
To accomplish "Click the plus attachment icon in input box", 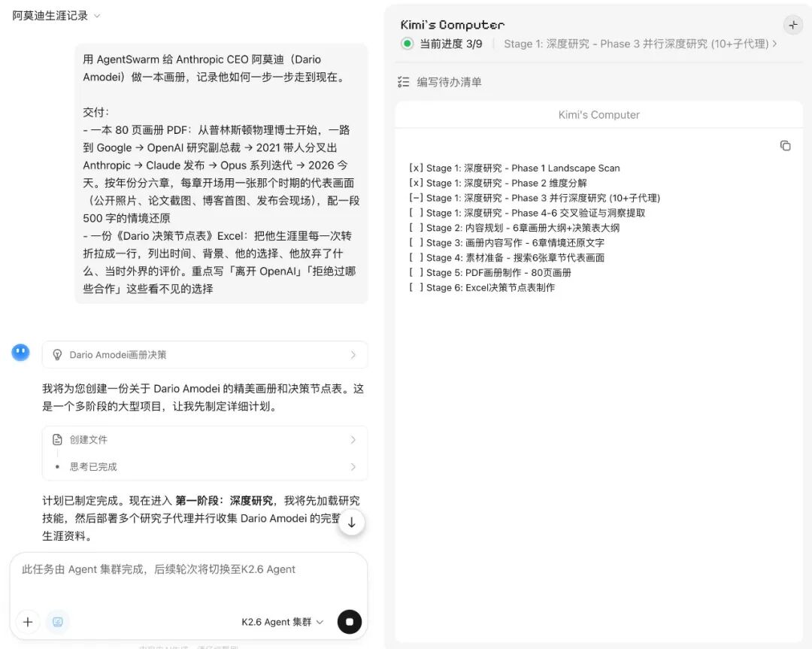I will tap(28, 622).
